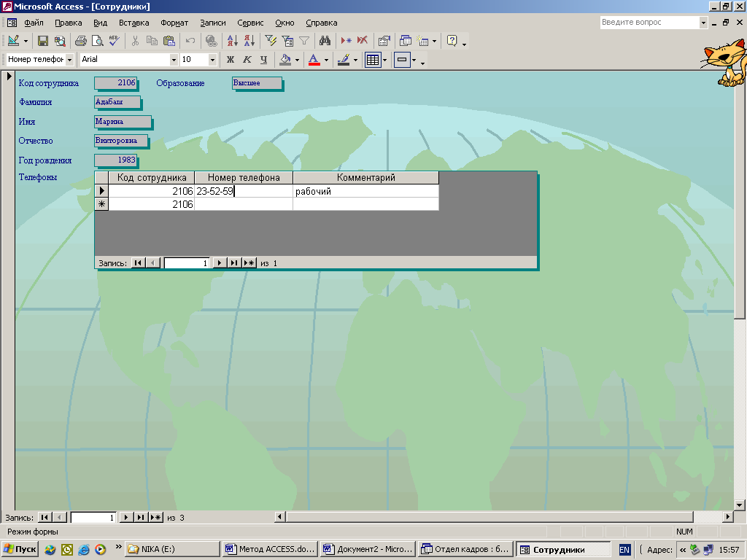This screenshot has height=560, width=747.
Task: Open object selector Номер телефон dropdown
Action: point(69,60)
